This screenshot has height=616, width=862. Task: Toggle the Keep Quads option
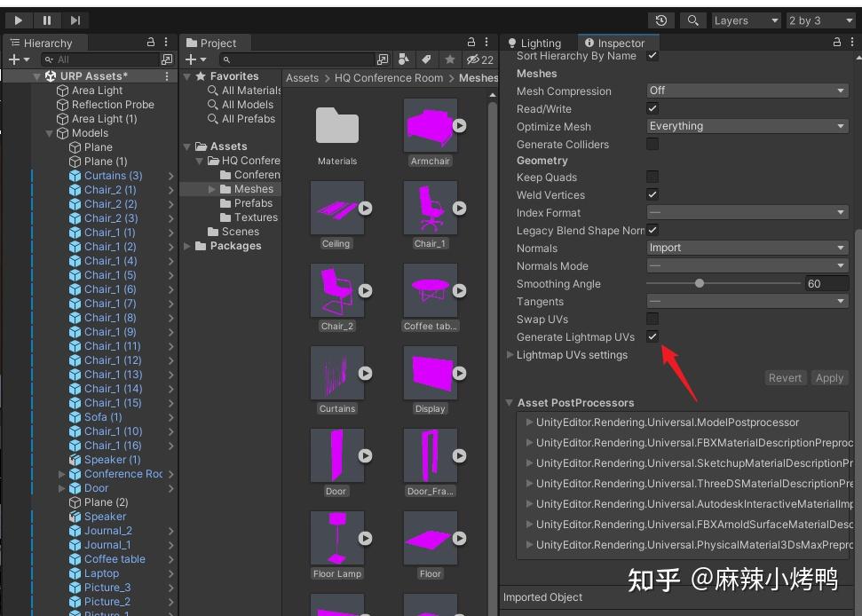(652, 178)
